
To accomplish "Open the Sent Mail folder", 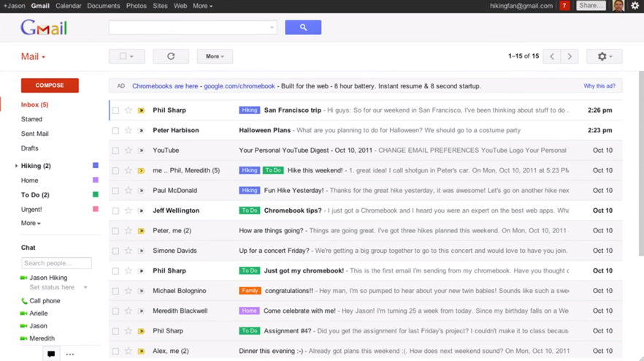I will click(x=35, y=134).
